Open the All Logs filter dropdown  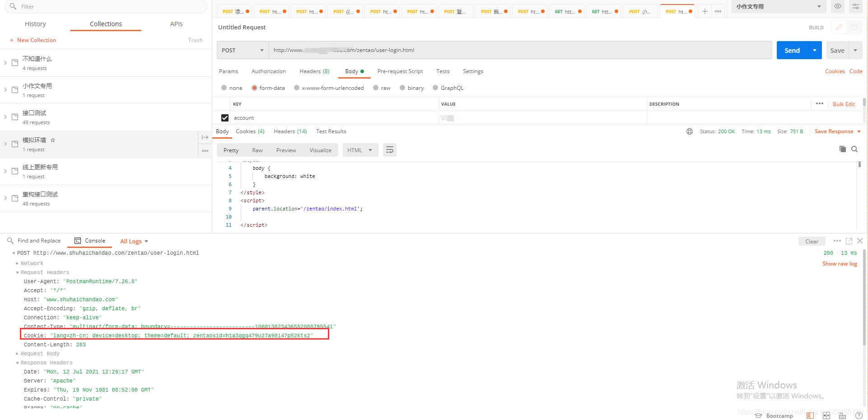(x=134, y=241)
